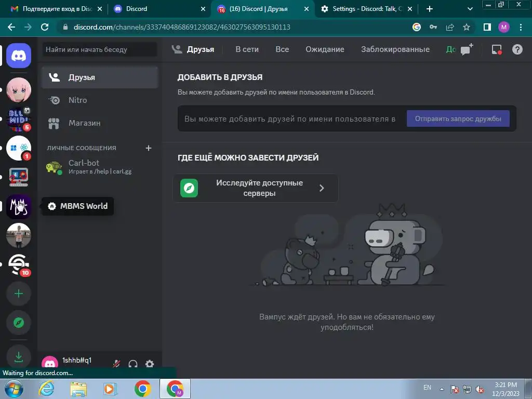Open Chrome profile M avatar
This screenshot has width=532, height=399.
point(504,27)
